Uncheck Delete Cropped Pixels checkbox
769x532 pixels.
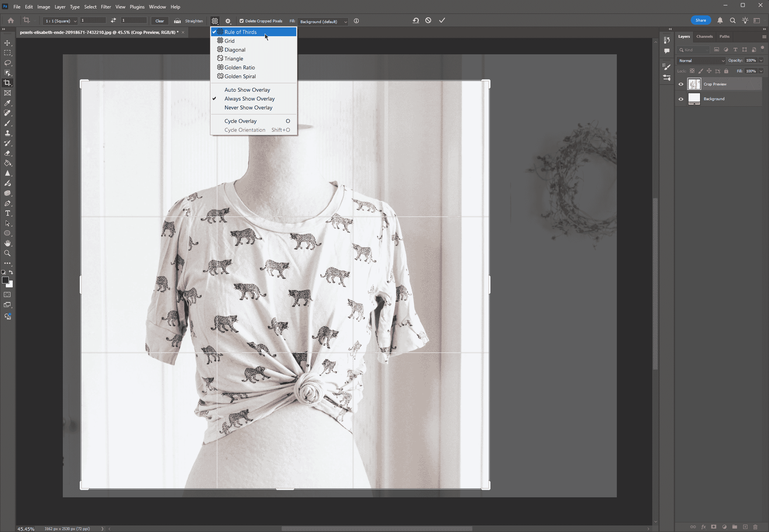242,21
